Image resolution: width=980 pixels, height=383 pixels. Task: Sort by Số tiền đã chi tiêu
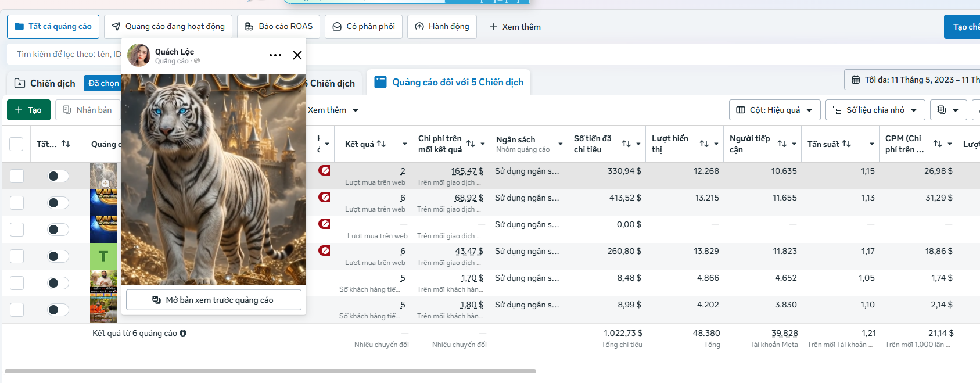(x=626, y=144)
